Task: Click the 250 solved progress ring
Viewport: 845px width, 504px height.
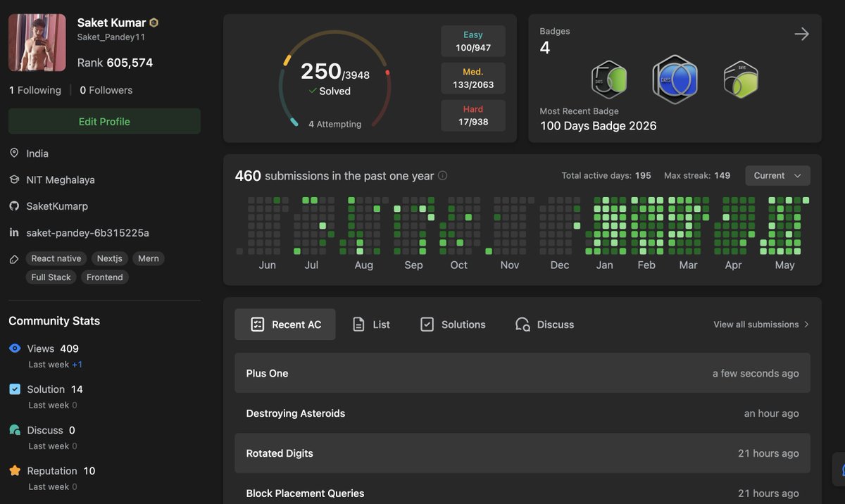Action: pyautogui.click(x=334, y=80)
